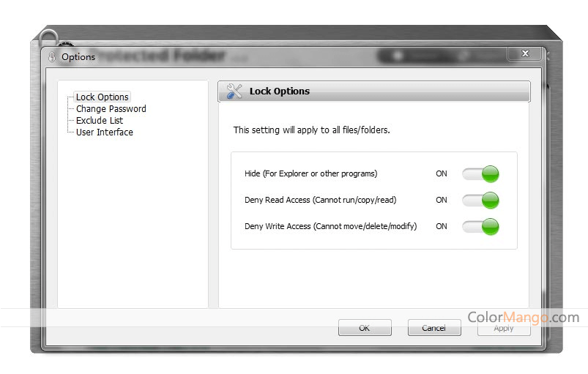
Task: Go to the Exclude List section
Action: click(x=99, y=121)
